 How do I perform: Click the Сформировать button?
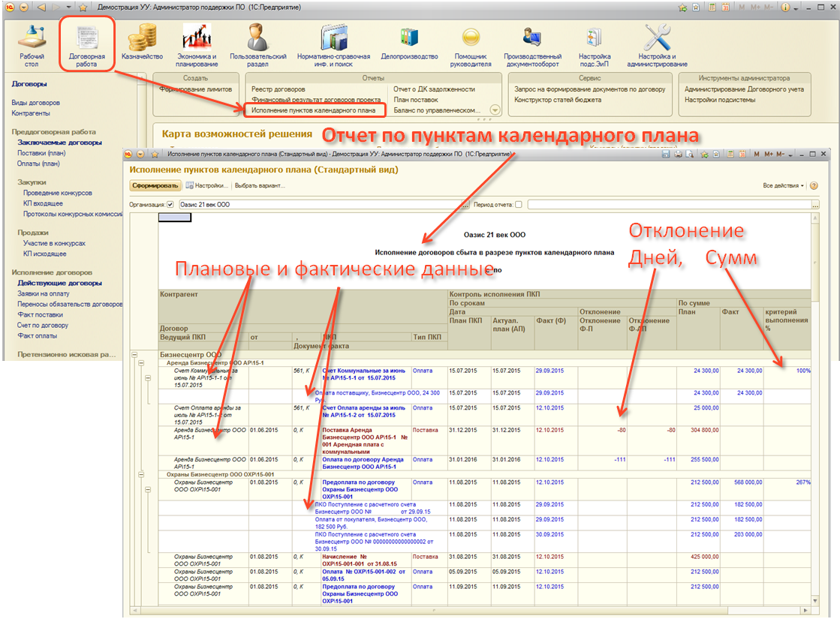155,185
